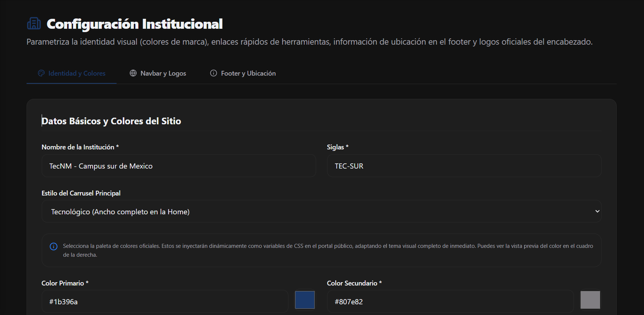This screenshot has width=644, height=315.
Task: Click the Nombre de la Institución label
Action: click(x=80, y=147)
